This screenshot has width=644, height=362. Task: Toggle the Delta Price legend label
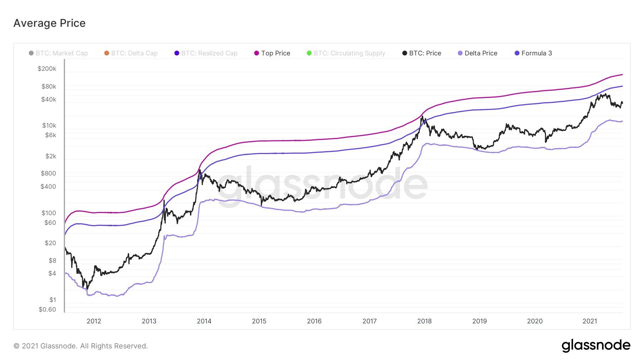pyautogui.click(x=477, y=53)
